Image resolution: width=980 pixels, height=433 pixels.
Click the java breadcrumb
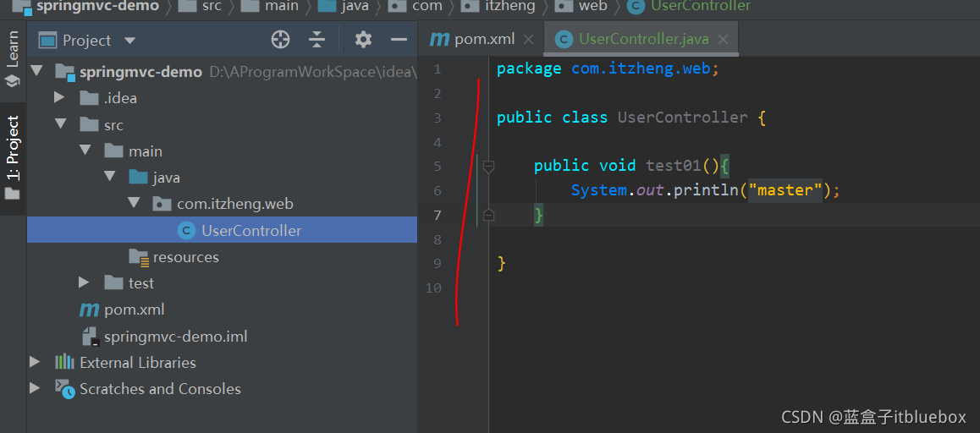tap(355, 6)
